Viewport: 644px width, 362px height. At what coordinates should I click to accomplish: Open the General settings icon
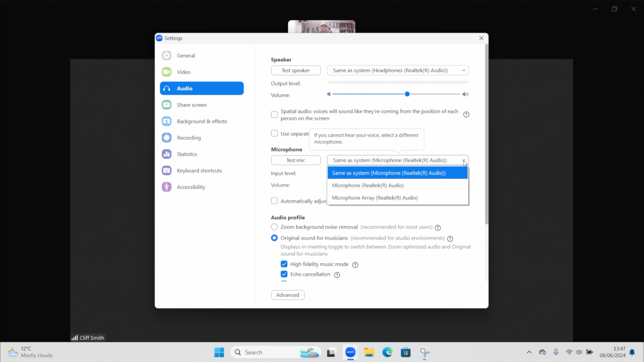coord(166,56)
